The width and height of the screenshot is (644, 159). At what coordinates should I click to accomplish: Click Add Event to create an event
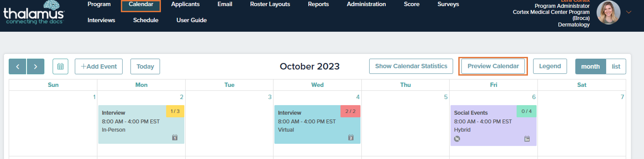click(x=98, y=66)
